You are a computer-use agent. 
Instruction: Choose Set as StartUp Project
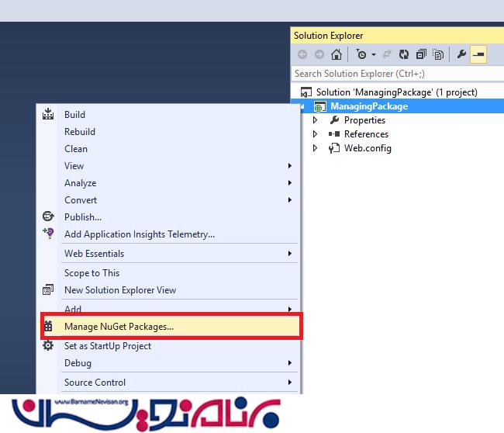point(169,346)
